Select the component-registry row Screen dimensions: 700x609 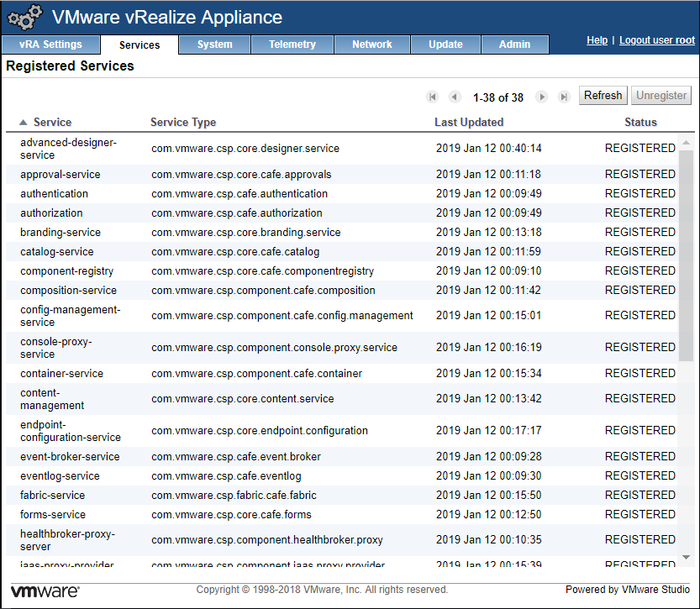click(x=341, y=270)
